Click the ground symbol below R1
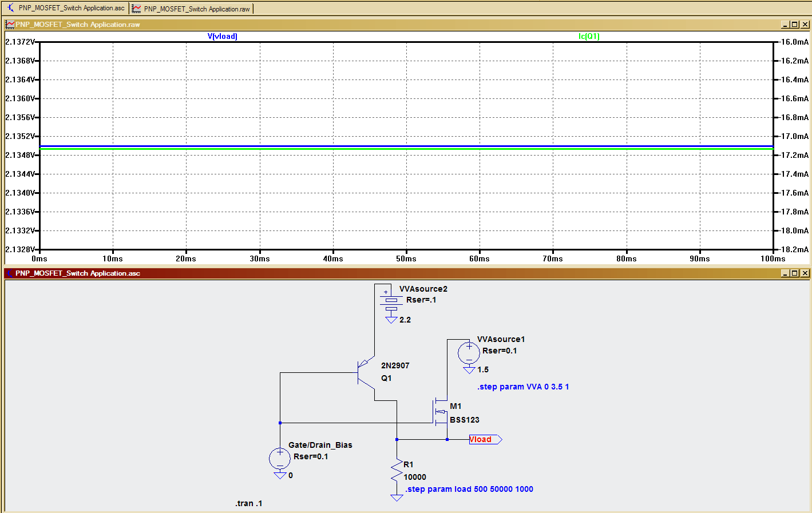This screenshot has height=513, width=812. [x=397, y=498]
